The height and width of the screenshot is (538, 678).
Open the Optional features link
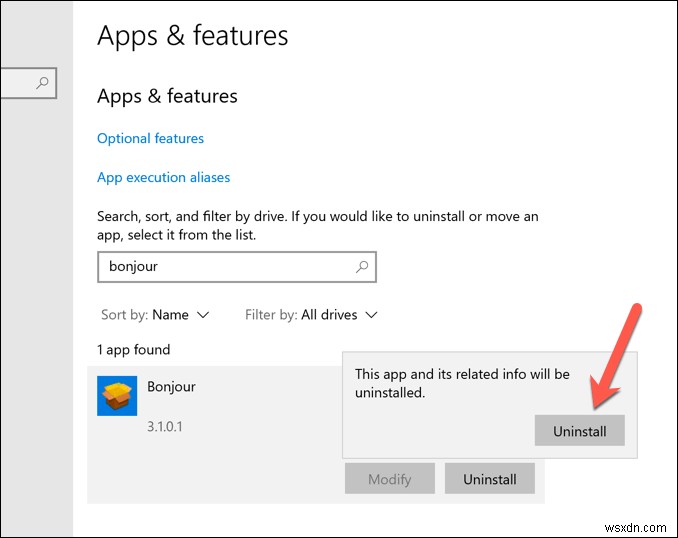click(x=150, y=138)
